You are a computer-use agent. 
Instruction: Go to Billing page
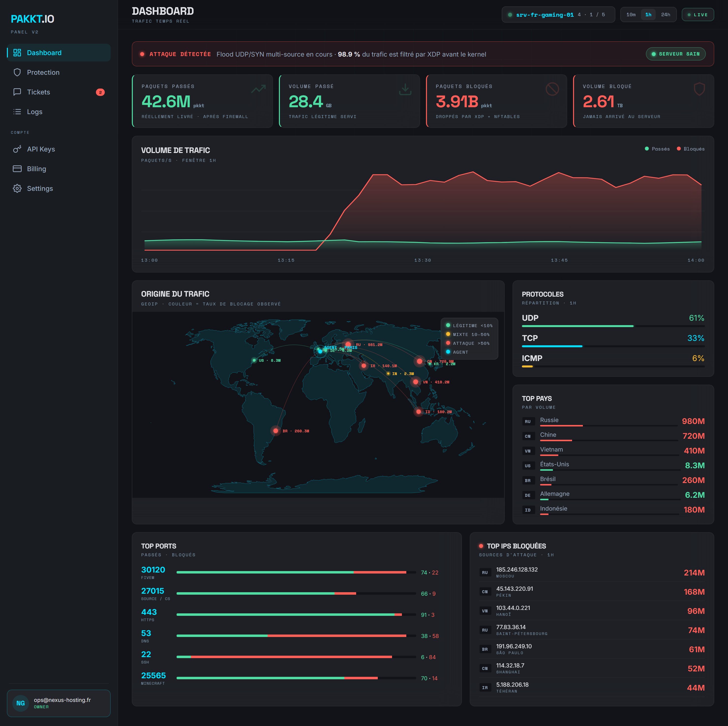59,169
